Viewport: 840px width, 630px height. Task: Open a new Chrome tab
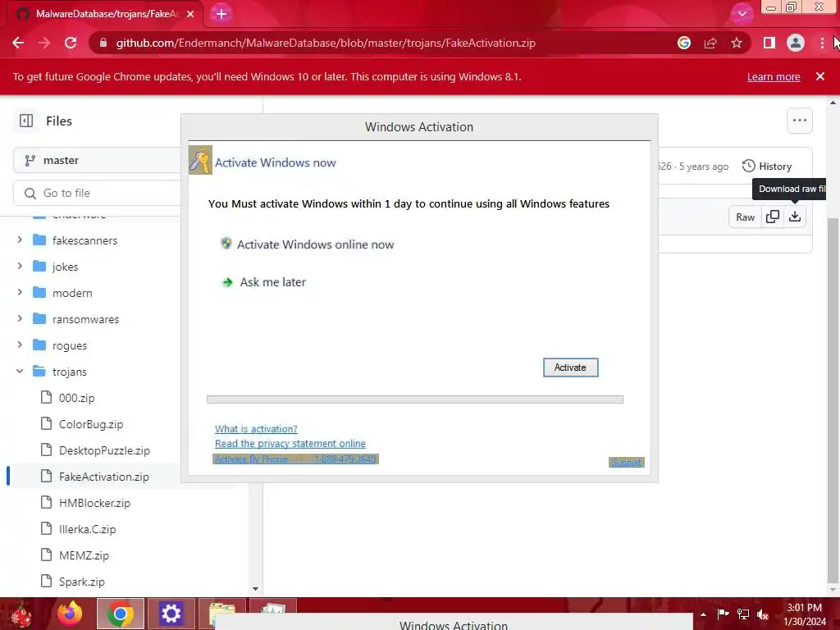[221, 14]
